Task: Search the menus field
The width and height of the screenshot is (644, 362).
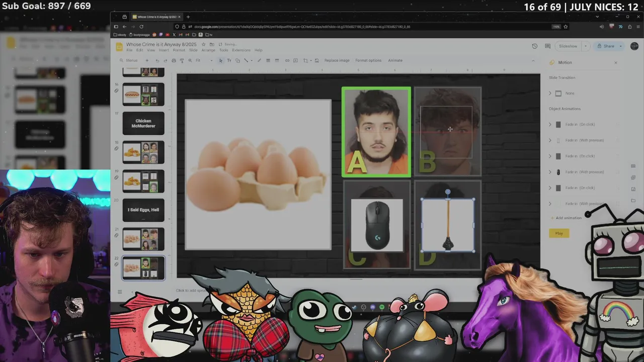Action: click(129, 60)
